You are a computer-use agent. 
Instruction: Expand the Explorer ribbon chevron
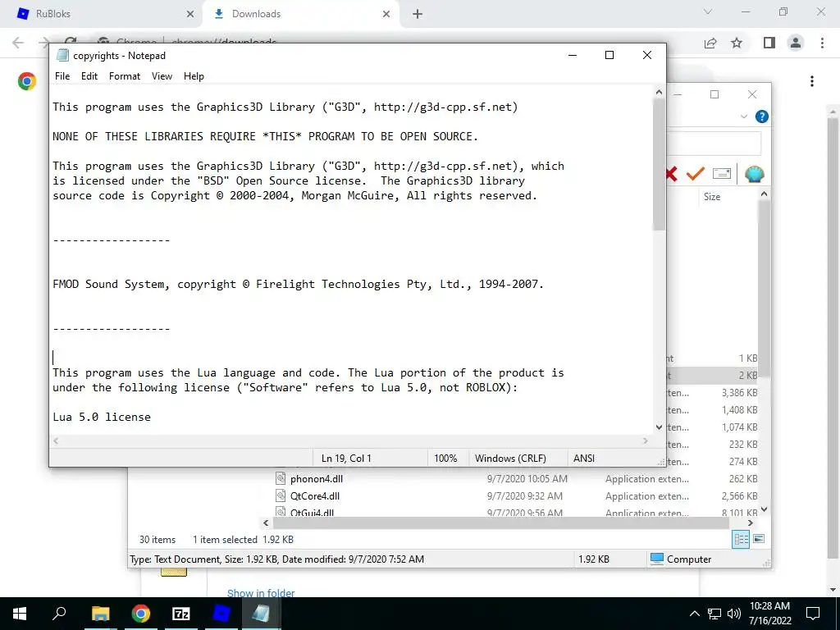(743, 116)
